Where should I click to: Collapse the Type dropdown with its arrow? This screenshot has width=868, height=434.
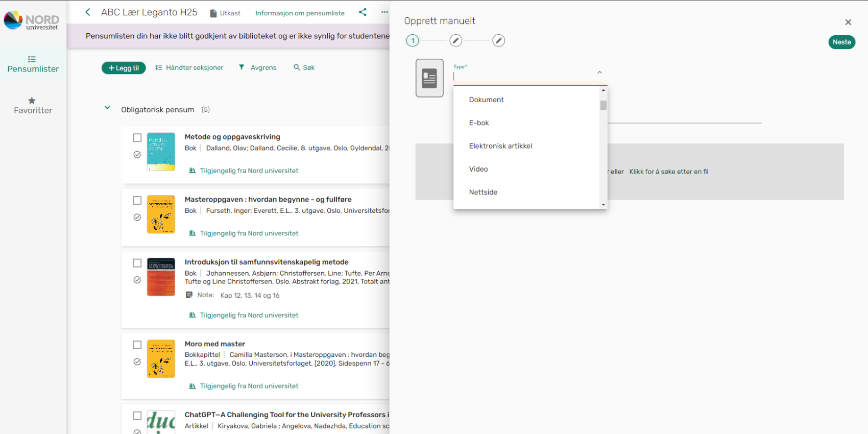600,73
